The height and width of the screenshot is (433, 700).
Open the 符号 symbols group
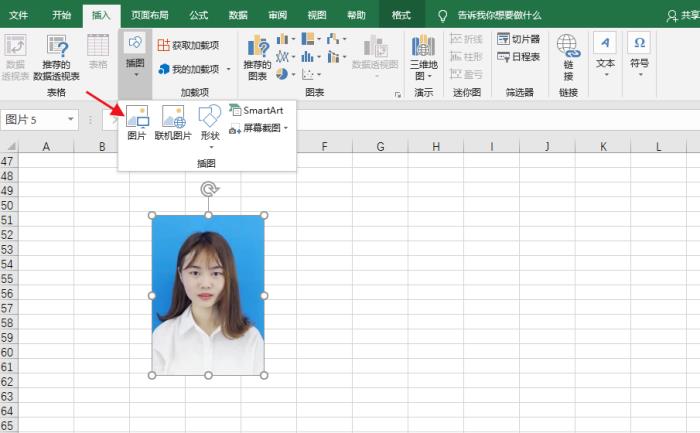click(639, 52)
